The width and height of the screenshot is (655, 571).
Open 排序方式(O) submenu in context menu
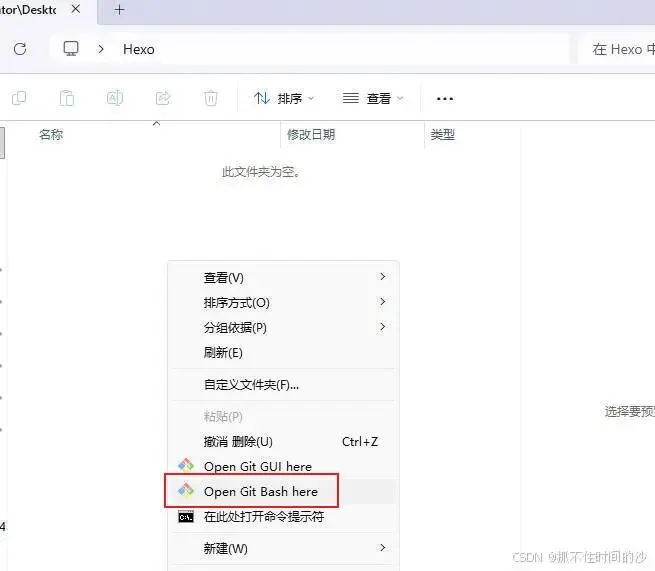click(x=283, y=302)
